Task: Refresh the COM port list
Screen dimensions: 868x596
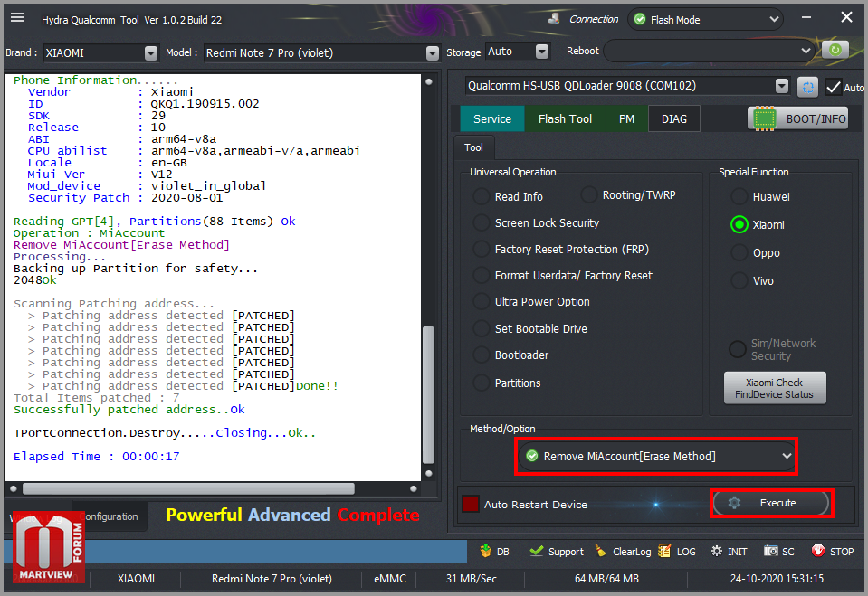Action: coord(807,86)
